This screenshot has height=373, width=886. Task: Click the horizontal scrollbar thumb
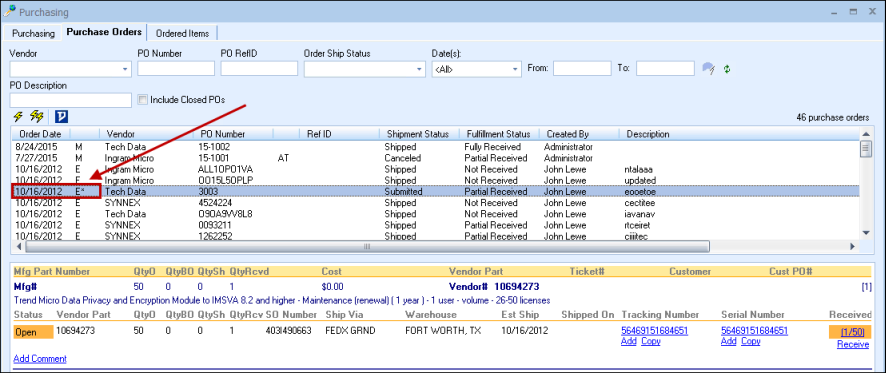(x=367, y=246)
